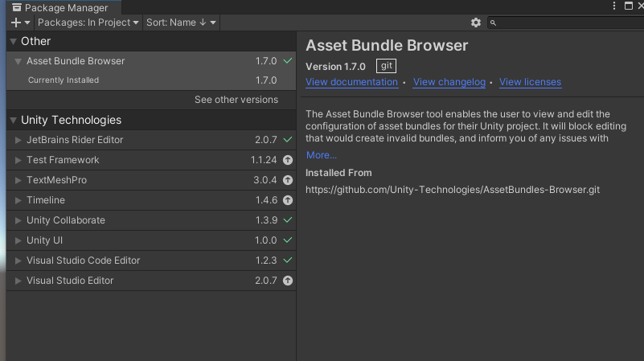Click the More... description link

tap(321, 155)
